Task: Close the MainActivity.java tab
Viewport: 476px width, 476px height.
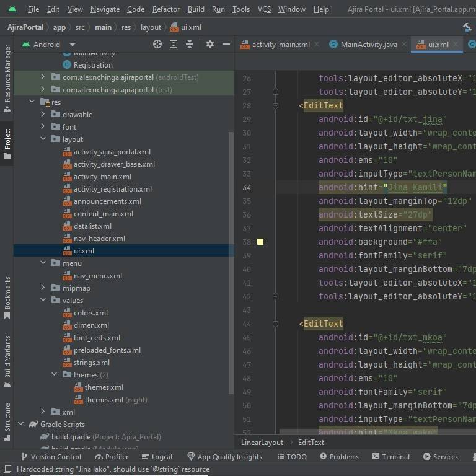Action: point(404,45)
